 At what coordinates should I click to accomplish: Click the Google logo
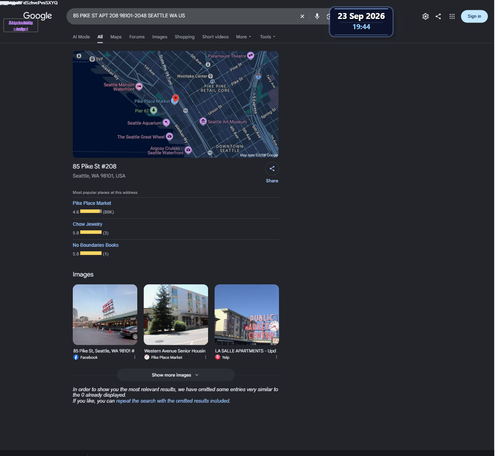point(37,16)
